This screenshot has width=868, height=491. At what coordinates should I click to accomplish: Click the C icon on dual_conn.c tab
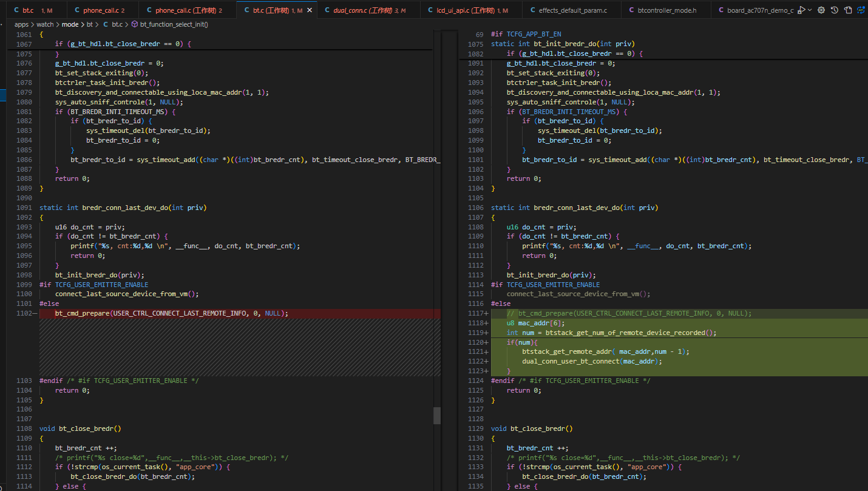click(x=327, y=10)
